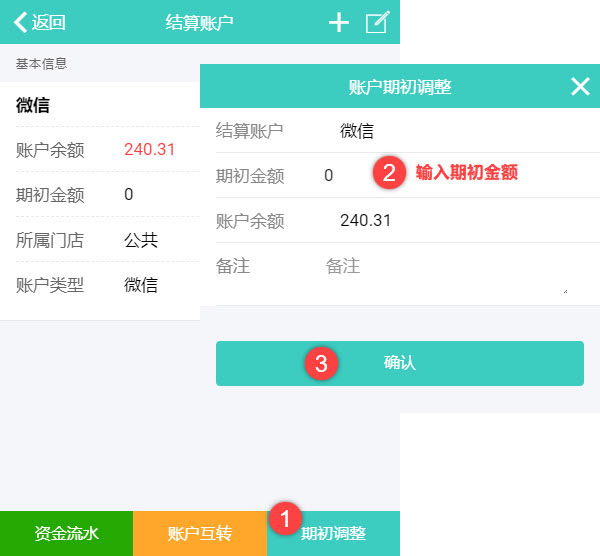Viewport: 600px width, 556px height.
Task: Close the 账户期初调整 dialog with X
Action: coord(580,87)
